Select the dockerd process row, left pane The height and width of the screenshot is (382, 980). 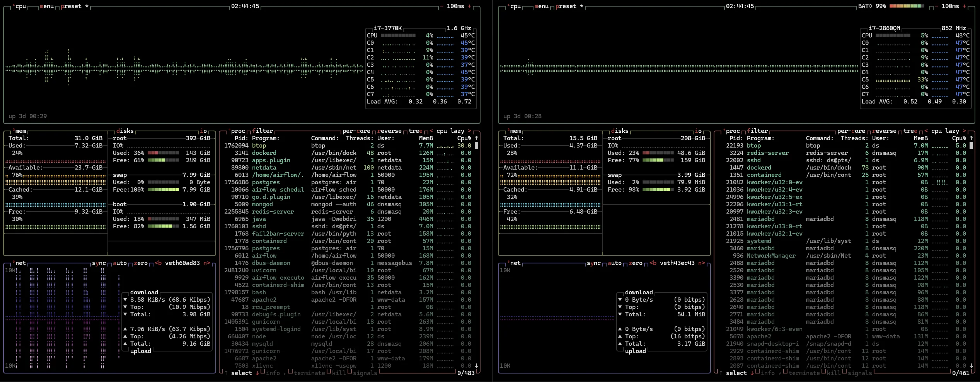tap(348, 153)
